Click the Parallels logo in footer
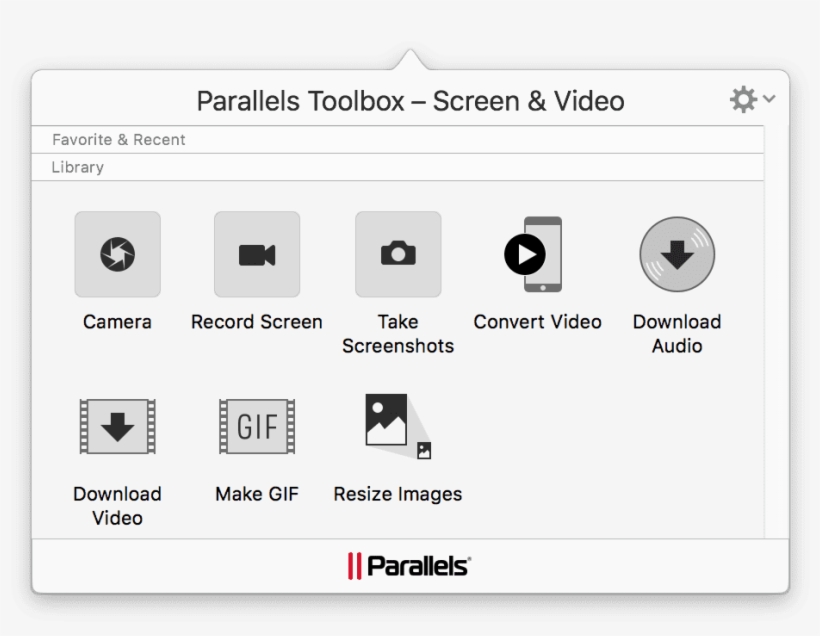The image size is (820, 636). pyautogui.click(x=409, y=566)
